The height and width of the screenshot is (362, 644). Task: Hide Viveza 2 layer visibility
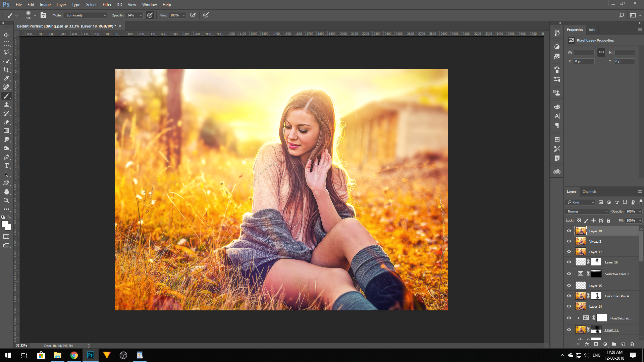click(569, 241)
